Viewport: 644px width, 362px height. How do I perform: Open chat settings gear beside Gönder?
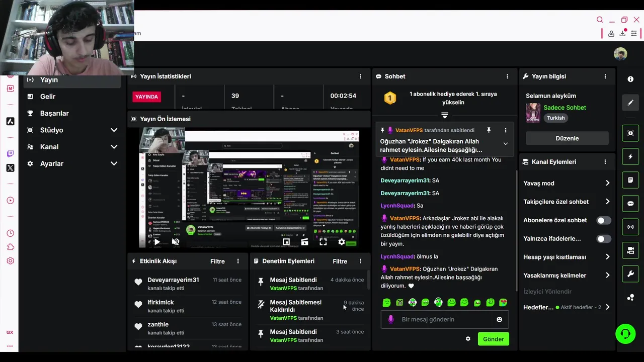pyautogui.click(x=468, y=339)
